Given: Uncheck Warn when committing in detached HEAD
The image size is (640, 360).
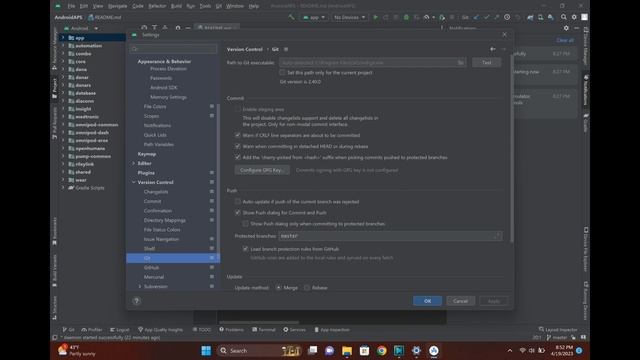Looking at the screenshot, I should (238, 146).
